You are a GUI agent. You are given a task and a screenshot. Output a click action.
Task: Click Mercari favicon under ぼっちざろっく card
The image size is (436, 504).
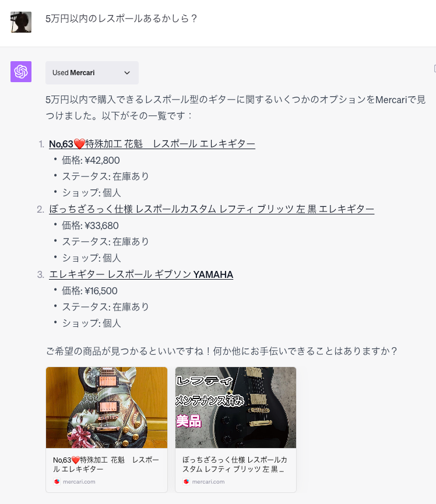186,481
